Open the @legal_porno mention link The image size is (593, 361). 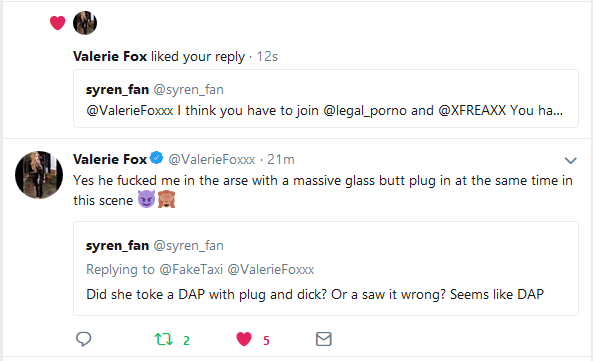click(x=365, y=110)
